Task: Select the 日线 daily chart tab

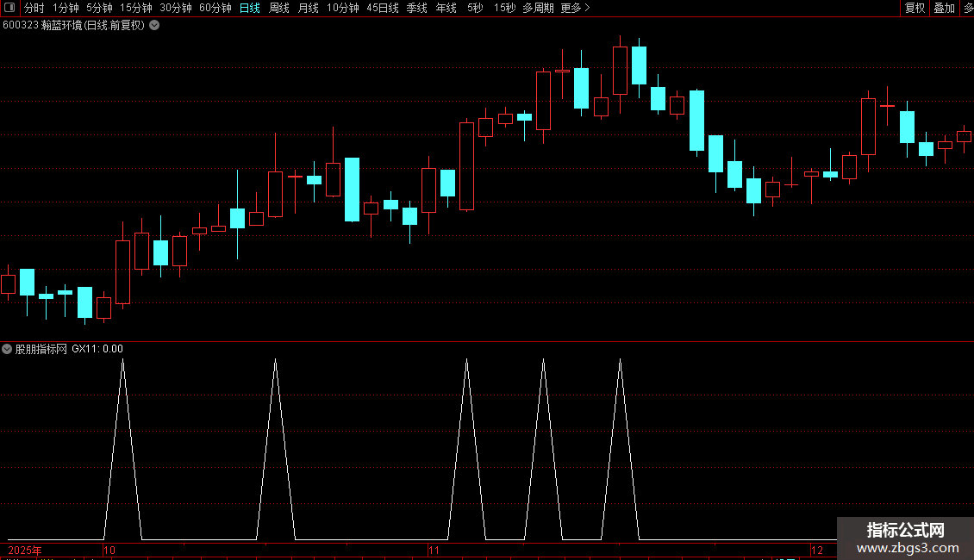Action: click(x=250, y=8)
